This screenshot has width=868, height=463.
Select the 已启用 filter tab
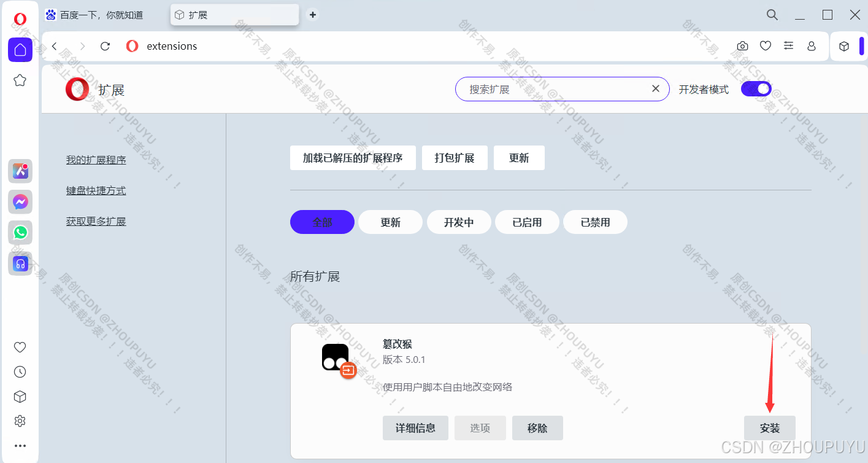click(x=527, y=222)
